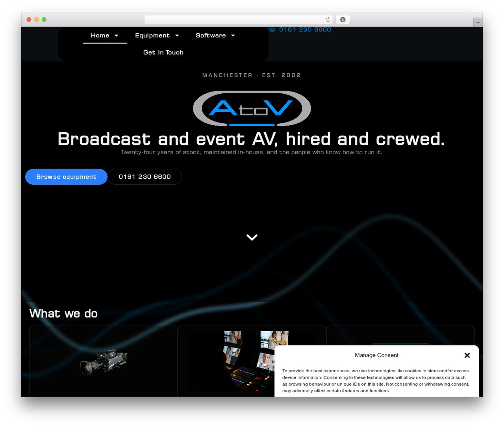Image resolution: width=504 pixels, height=427 pixels.
Task: Click the browser address bar
Action: [x=238, y=20]
